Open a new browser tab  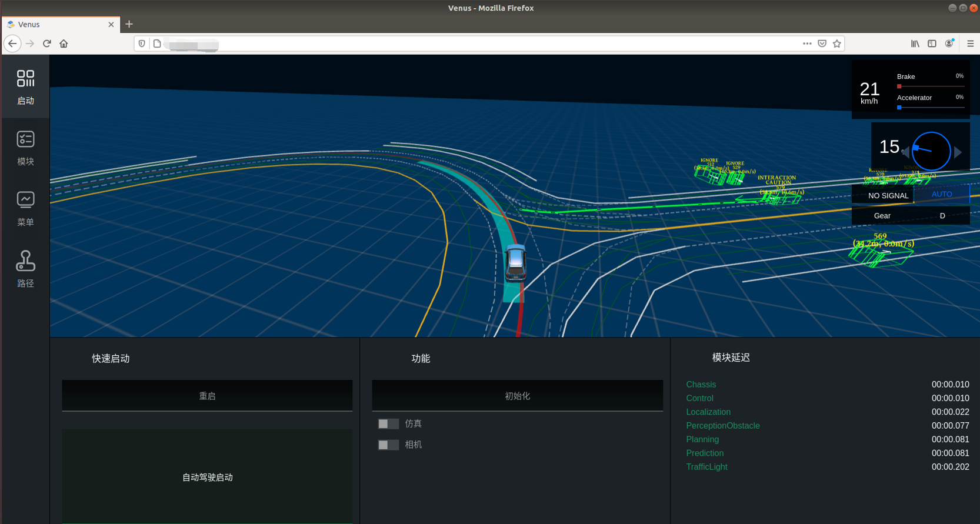click(129, 24)
